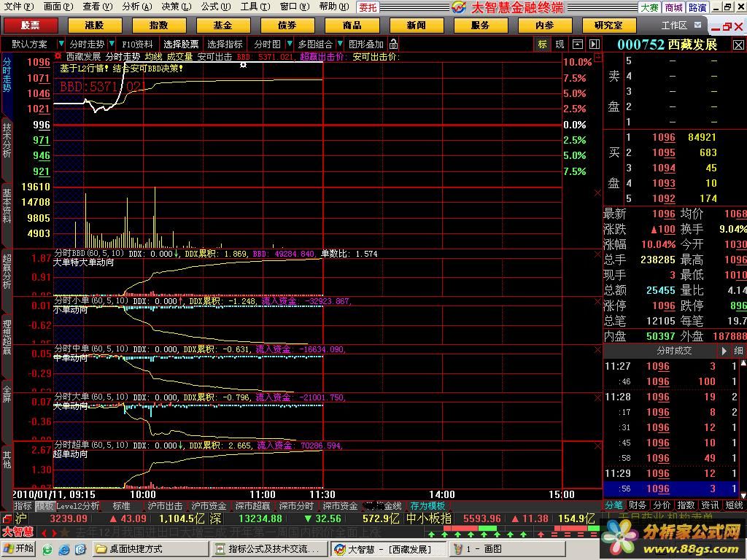Click the 图形叠加 toolbar button
Image resolution: width=747 pixels, height=560 pixels.
tap(366, 44)
